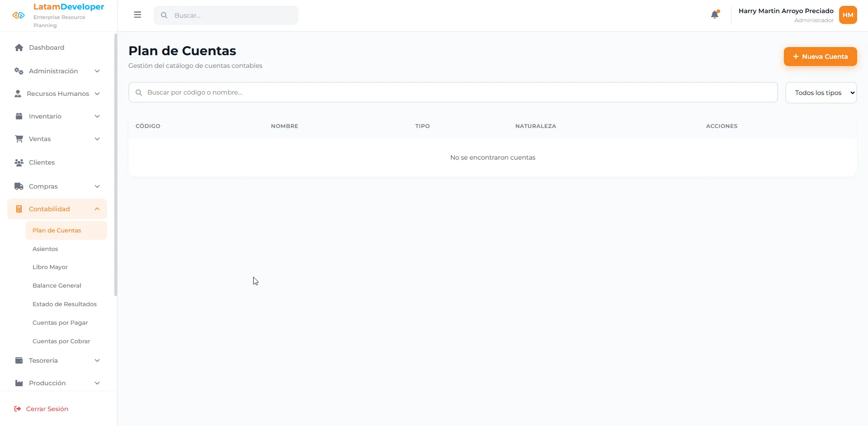
Task: Expand the Producción chevron
Action: click(97, 383)
